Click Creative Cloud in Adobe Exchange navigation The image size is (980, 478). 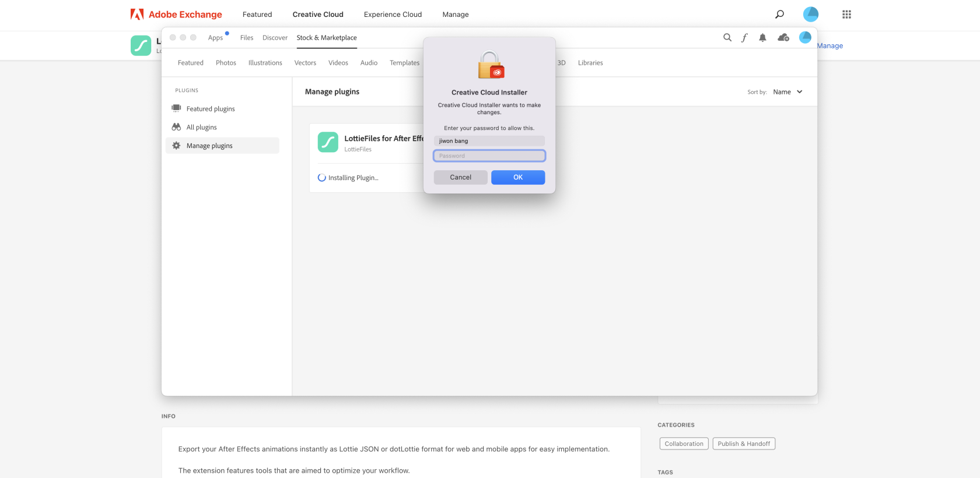[318, 15]
